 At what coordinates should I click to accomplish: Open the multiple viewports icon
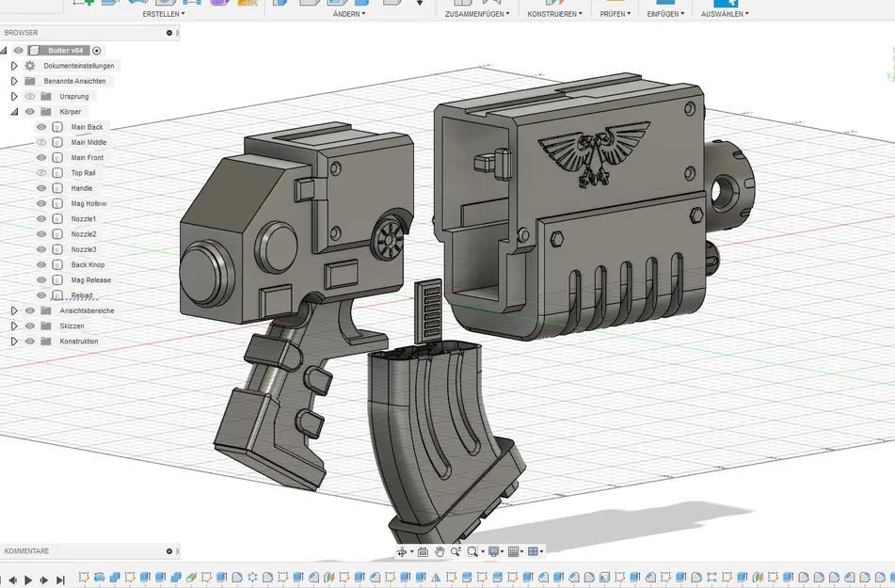pos(533,551)
